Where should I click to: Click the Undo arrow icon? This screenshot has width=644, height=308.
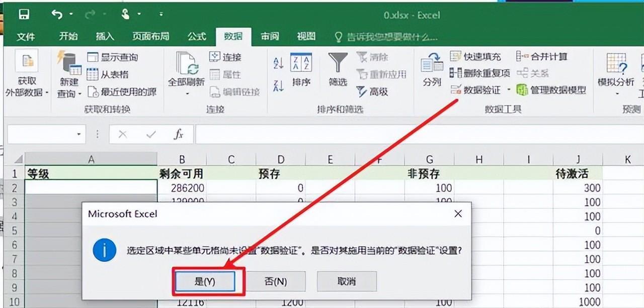click(56, 14)
